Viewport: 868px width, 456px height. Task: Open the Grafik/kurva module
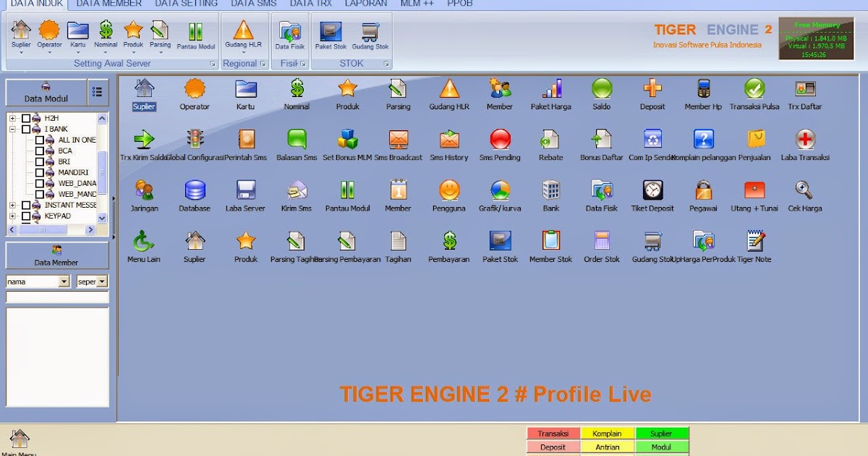coord(500,192)
